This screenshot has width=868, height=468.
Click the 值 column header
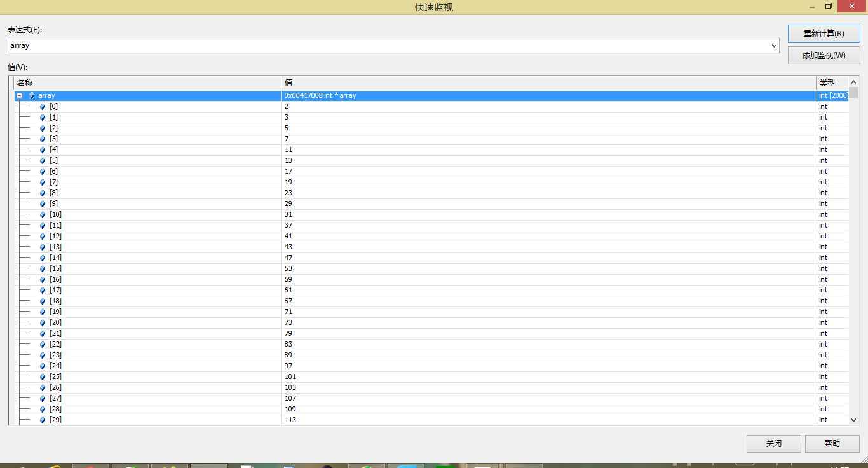coord(549,83)
